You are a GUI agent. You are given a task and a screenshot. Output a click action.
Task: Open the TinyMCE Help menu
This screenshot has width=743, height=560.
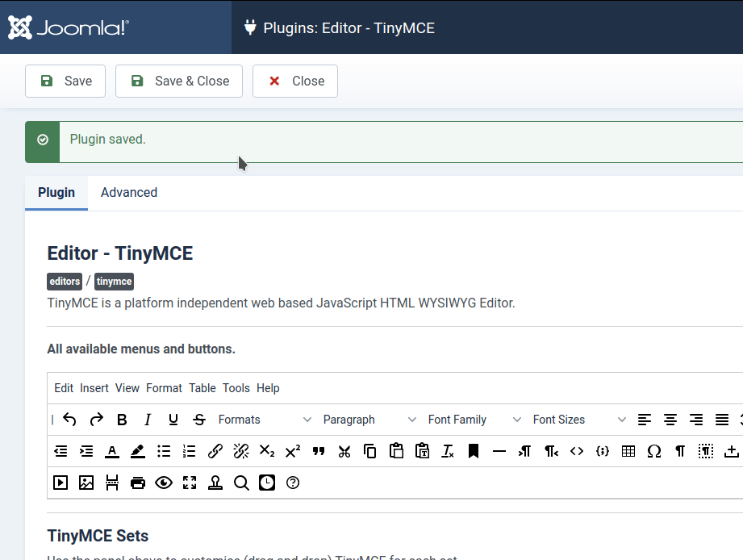[x=268, y=388]
